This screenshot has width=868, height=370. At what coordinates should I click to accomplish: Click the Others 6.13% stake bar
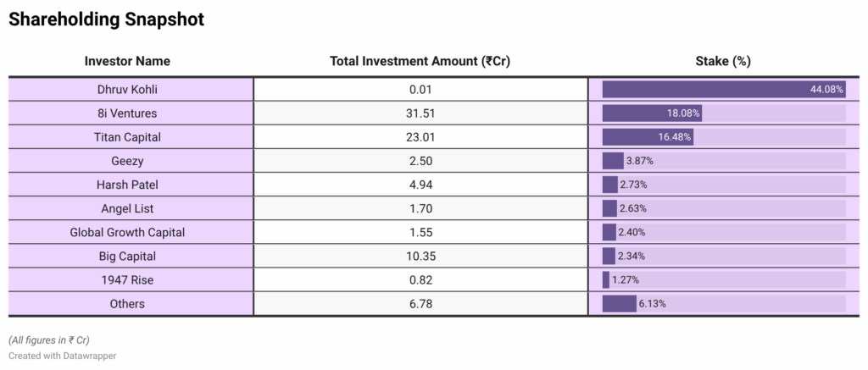pos(620,303)
